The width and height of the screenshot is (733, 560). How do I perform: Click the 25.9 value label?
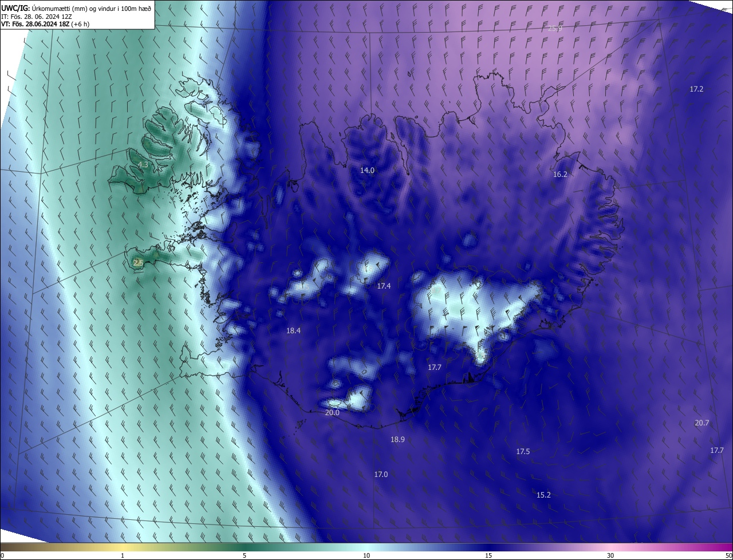coord(555,28)
